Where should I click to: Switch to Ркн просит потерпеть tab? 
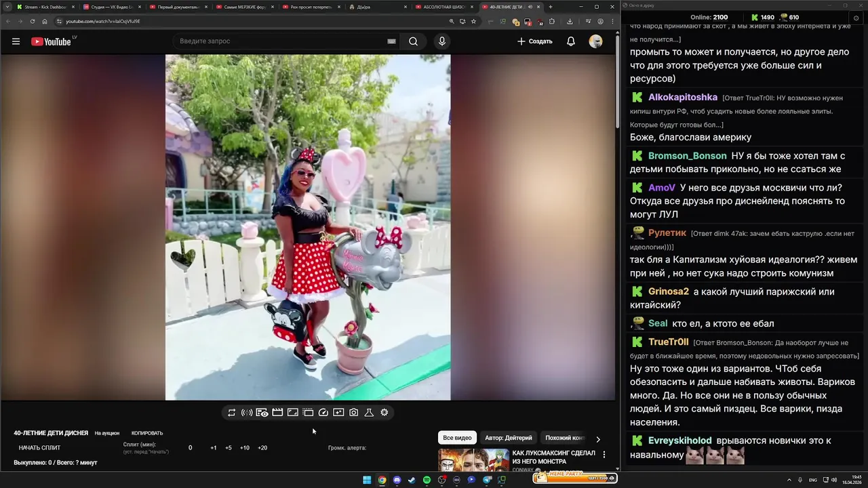click(310, 7)
